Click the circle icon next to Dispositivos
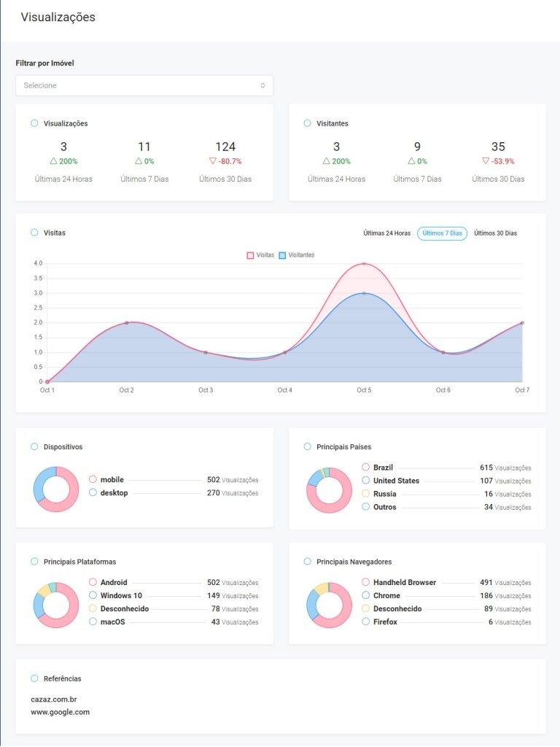This screenshot has width=560, height=747. click(x=34, y=446)
